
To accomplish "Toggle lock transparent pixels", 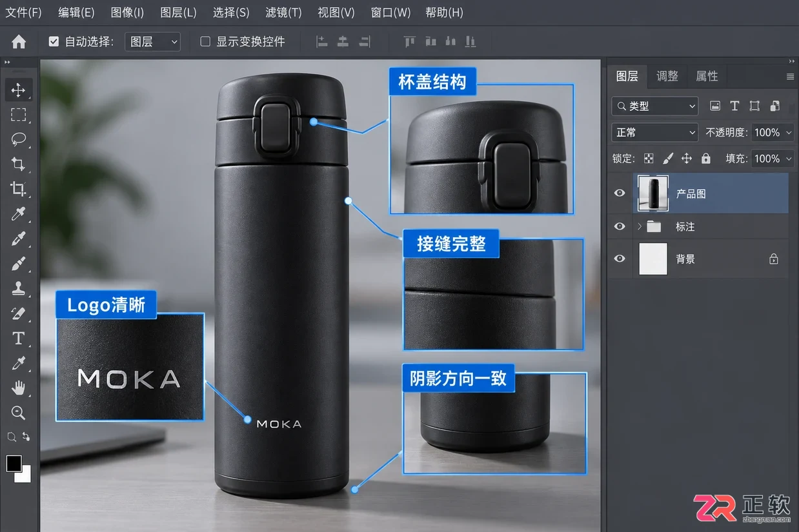I will click(649, 159).
